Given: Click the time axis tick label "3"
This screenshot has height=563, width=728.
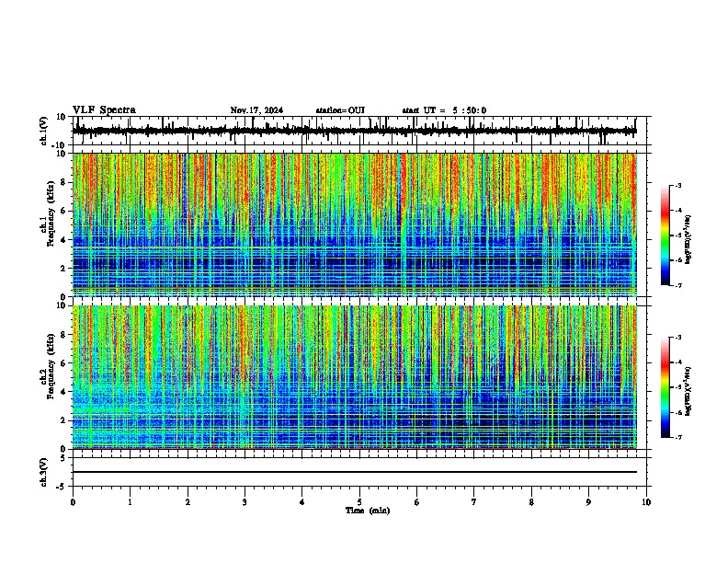Looking at the screenshot, I should pos(245,502).
